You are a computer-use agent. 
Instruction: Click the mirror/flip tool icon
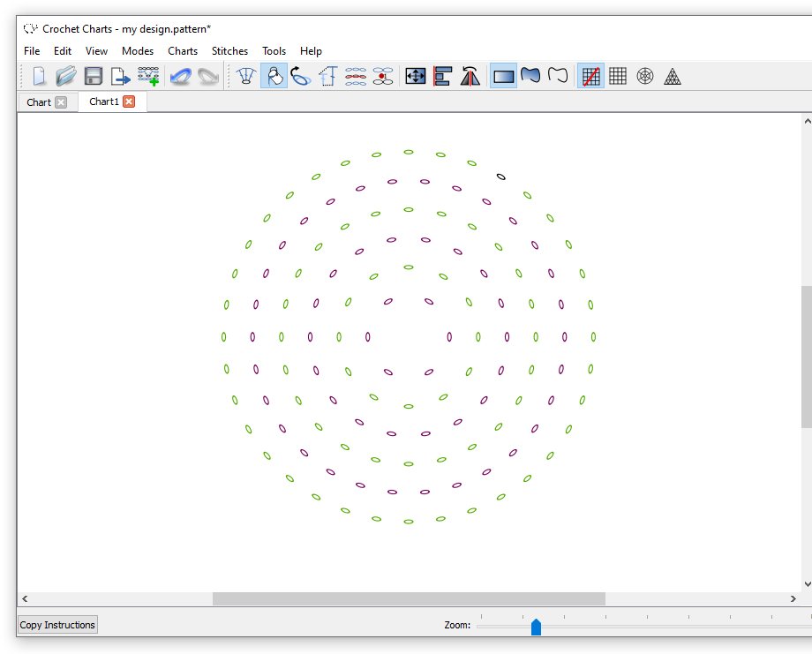(470, 76)
